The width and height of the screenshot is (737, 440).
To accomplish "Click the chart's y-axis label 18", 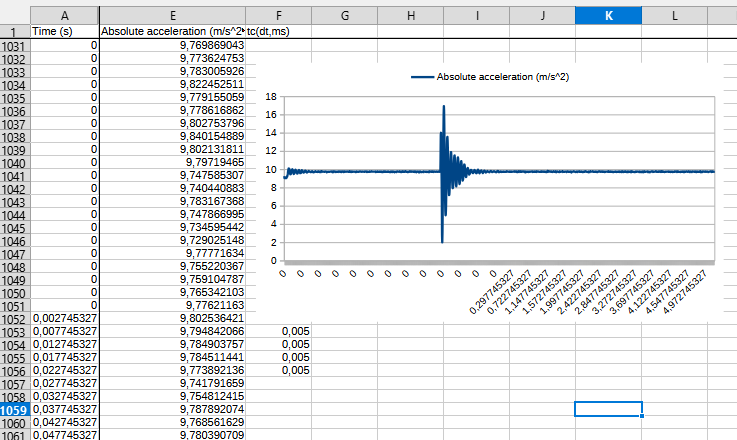I will click(271, 97).
